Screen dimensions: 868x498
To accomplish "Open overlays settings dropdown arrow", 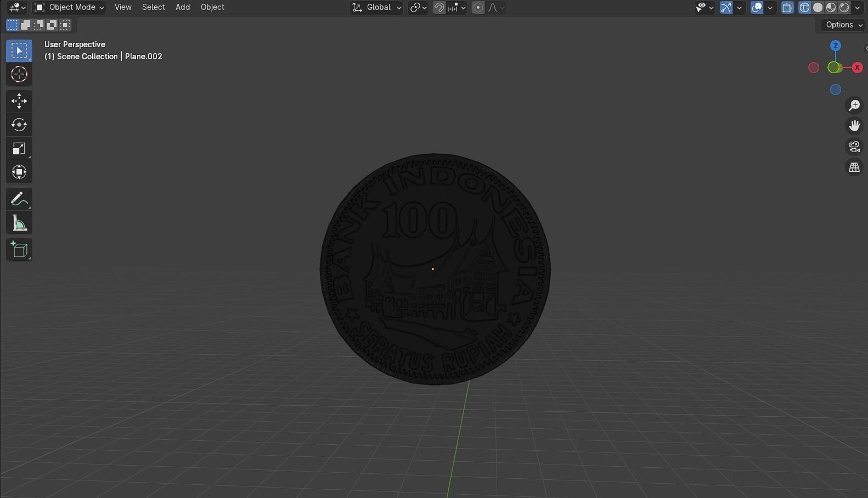I will 770,7.
